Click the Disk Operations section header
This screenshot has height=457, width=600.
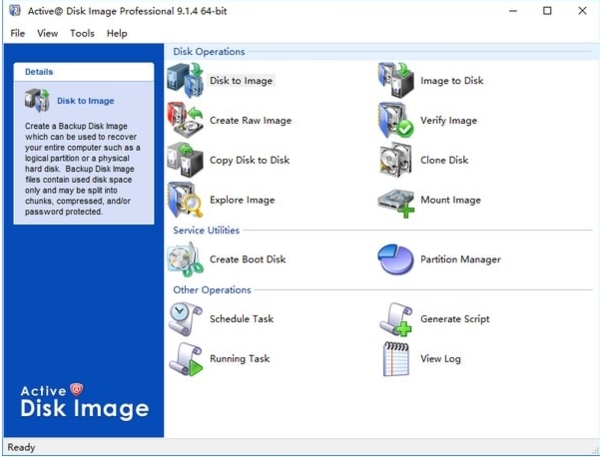[x=209, y=52]
